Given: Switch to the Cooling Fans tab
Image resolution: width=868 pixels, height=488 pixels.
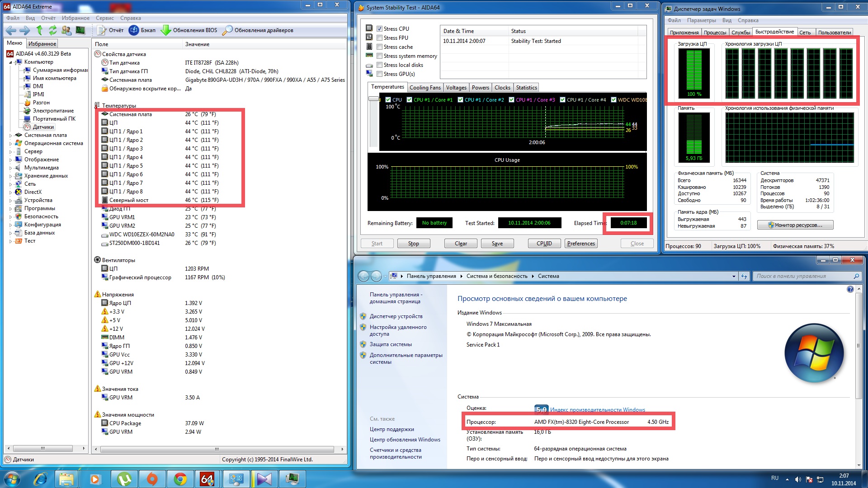Looking at the screenshot, I should 425,88.
